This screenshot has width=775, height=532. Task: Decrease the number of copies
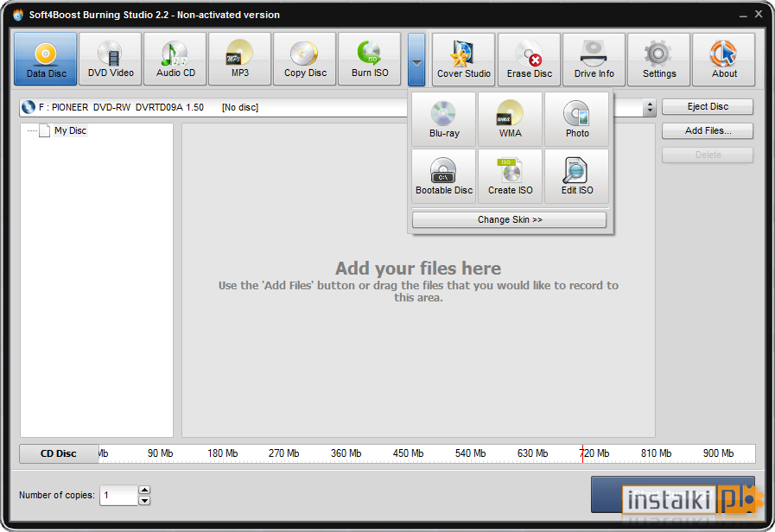coord(144,500)
